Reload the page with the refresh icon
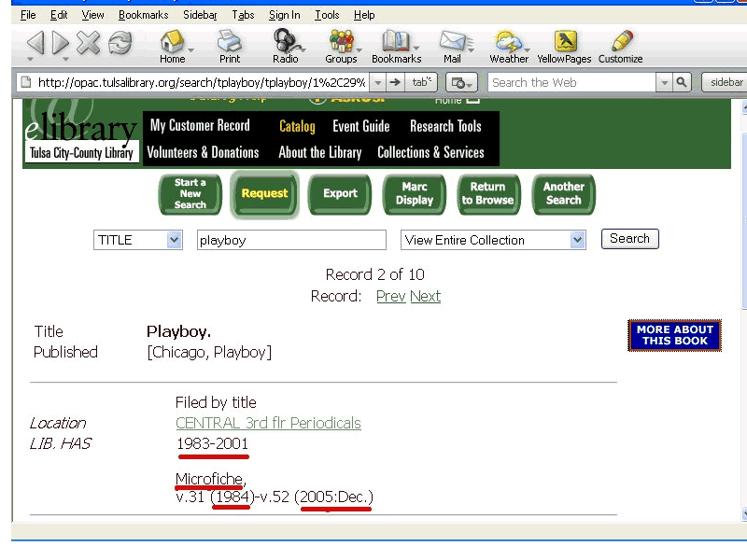 pos(120,42)
